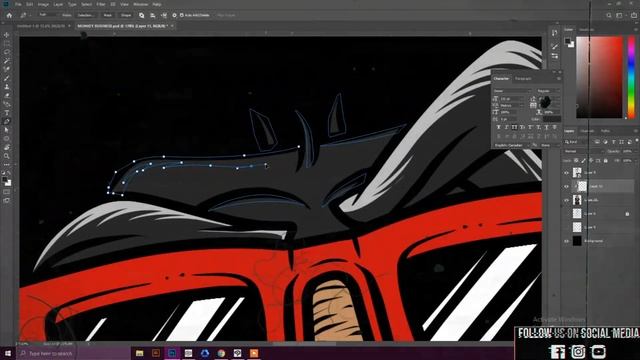Screen dimensions: 640x360
Task: Select the Magic Wand tool
Action: (7, 61)
